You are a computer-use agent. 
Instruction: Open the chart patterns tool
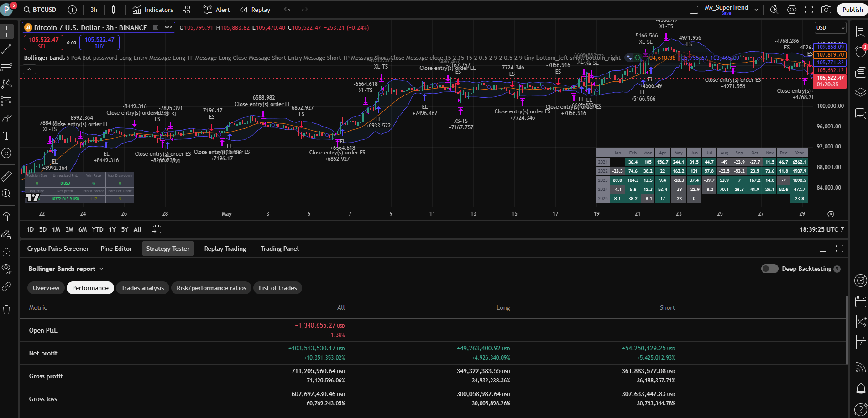(x=7, y=84)
